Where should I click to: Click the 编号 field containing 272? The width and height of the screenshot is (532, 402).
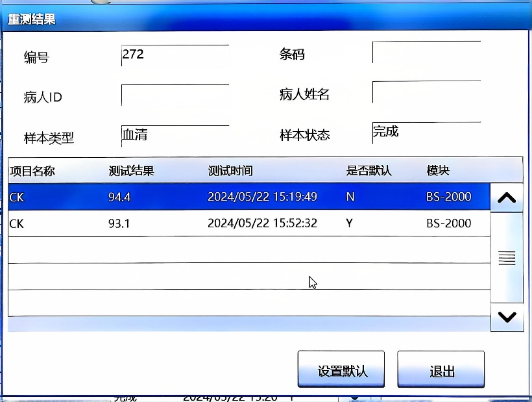click(175, 55)
